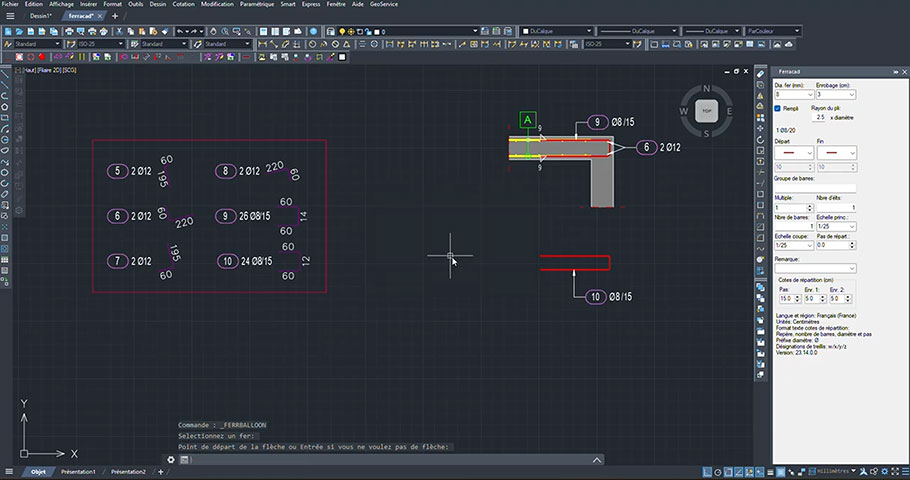This screenshot has width=910, height=480.
Task: Open the Cotation menu
Action: point(183,4)
